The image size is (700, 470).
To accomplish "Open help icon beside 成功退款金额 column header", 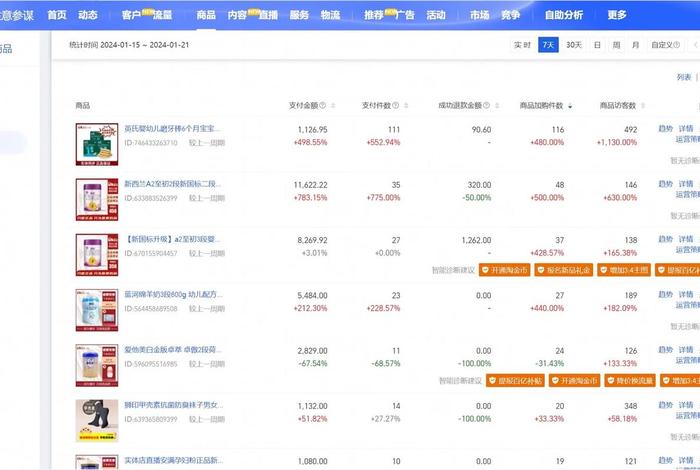I will point(486,105).
